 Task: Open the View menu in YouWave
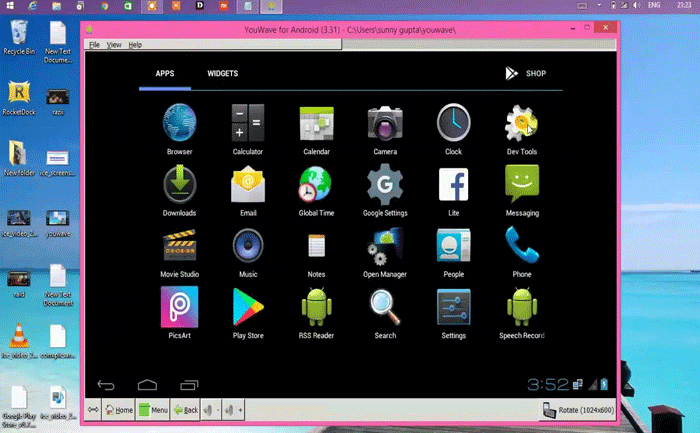[x=114, y=45]
